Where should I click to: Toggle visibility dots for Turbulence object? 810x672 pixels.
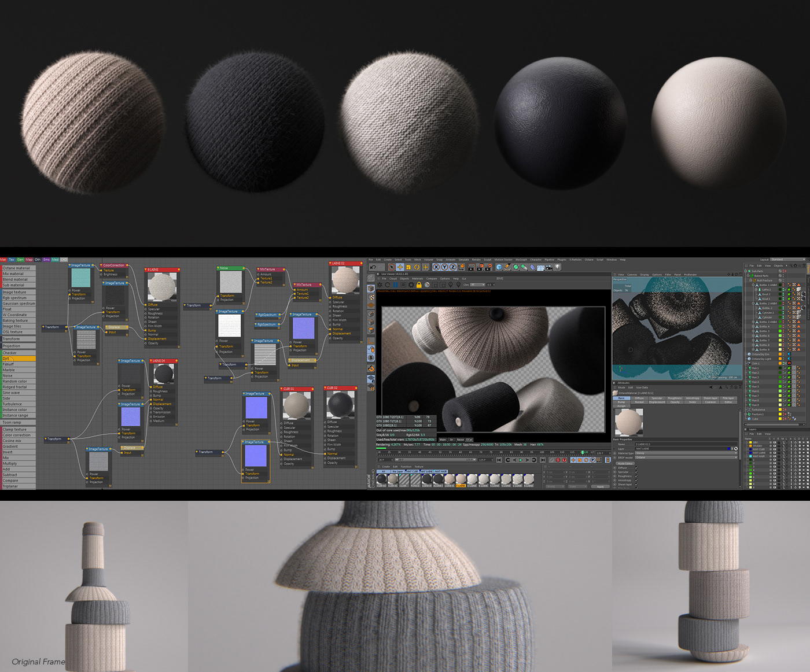point(783,409)
